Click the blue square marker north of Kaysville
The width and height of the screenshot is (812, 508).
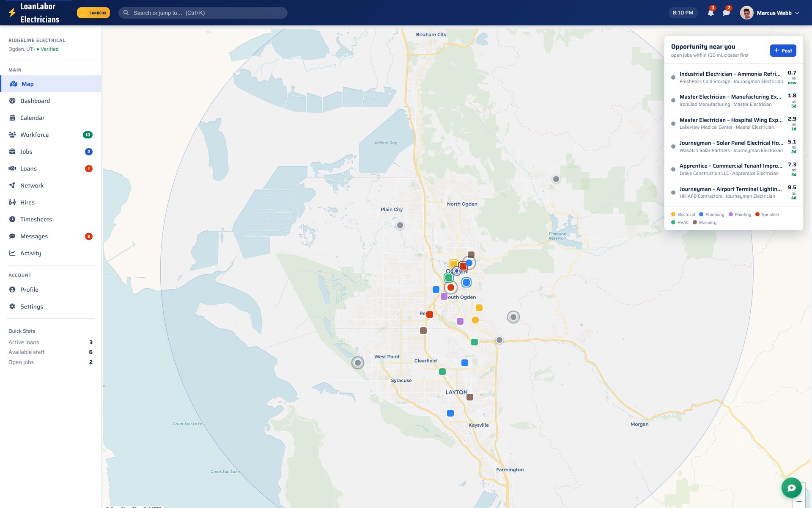coord(450,413)
